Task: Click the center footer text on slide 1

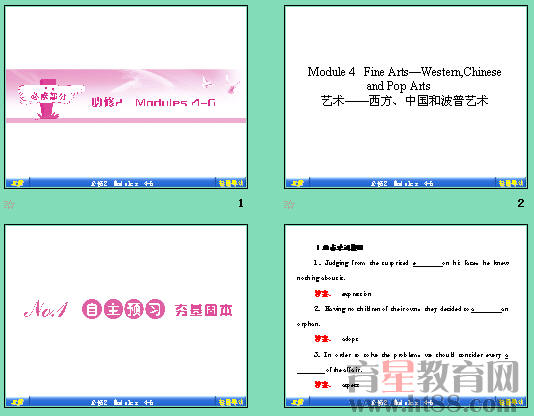Action: 122,183
